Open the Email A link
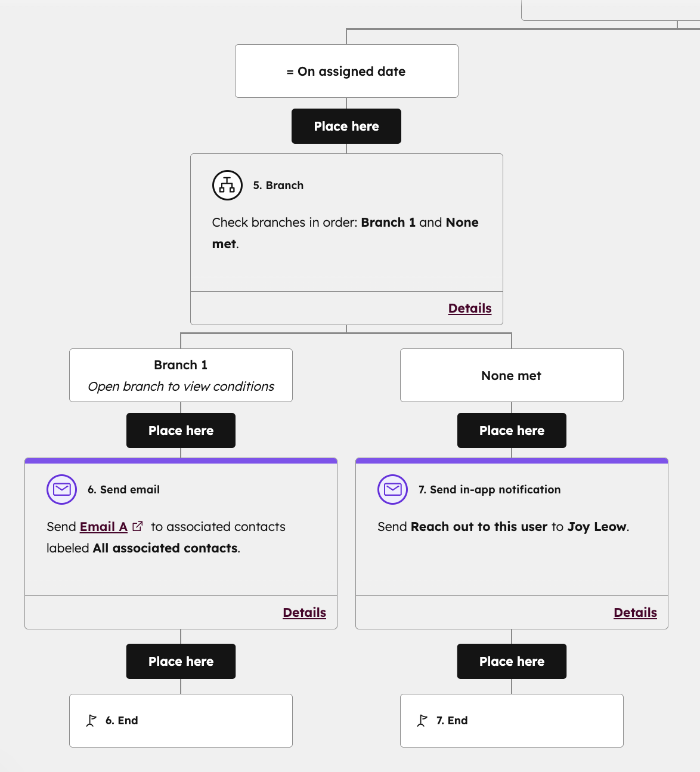This screenshot has height=772, width=700. 103,527
